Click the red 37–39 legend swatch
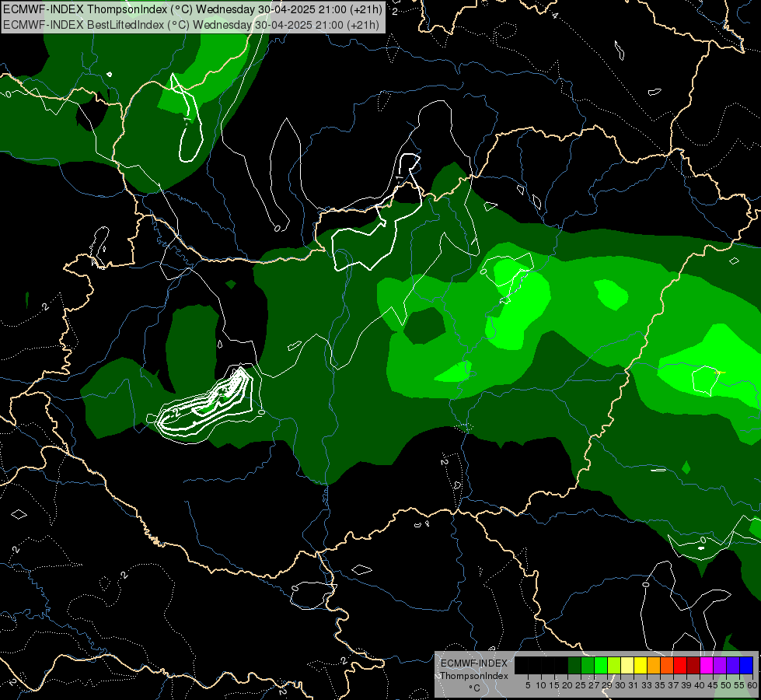The width and height of the screenshot is (761, 700). (x=680, y=665)
